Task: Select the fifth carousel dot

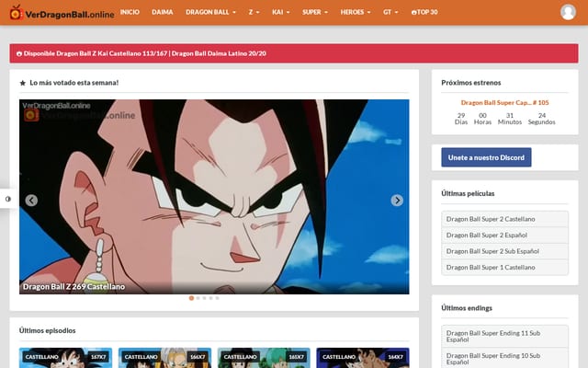Action: coord(217,298)
